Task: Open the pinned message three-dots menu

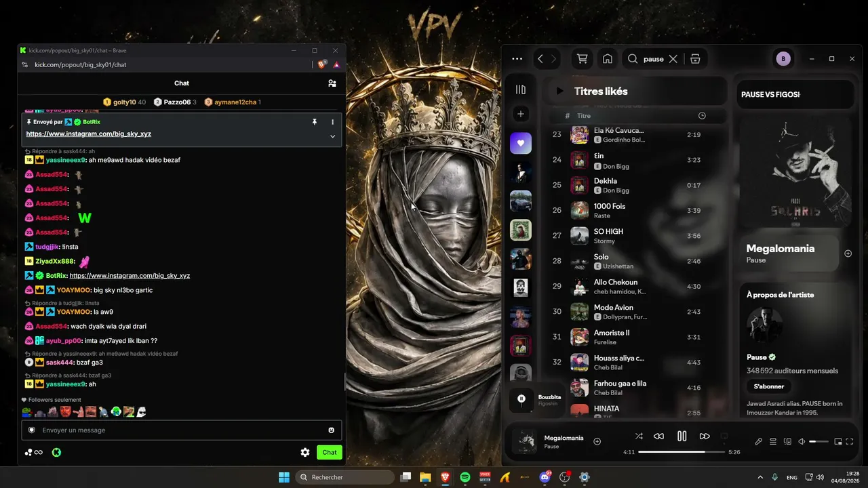Action: pyautogui.click(x=332, y=122)
